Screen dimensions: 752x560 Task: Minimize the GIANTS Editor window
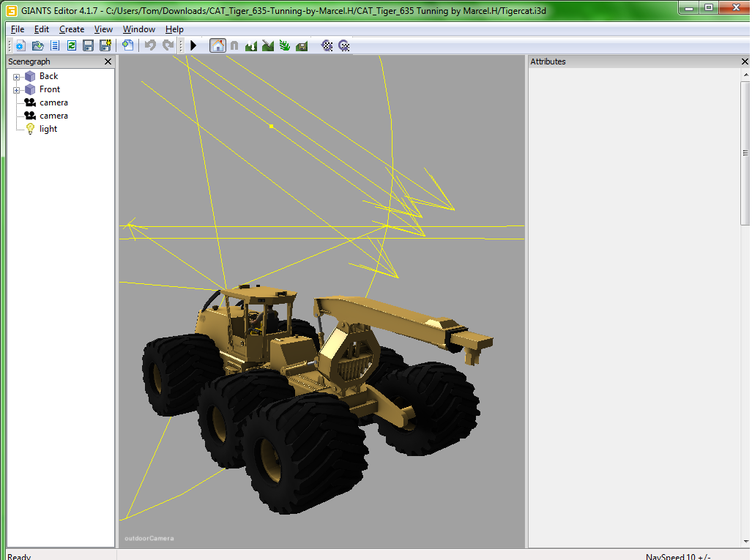(689, 7)
